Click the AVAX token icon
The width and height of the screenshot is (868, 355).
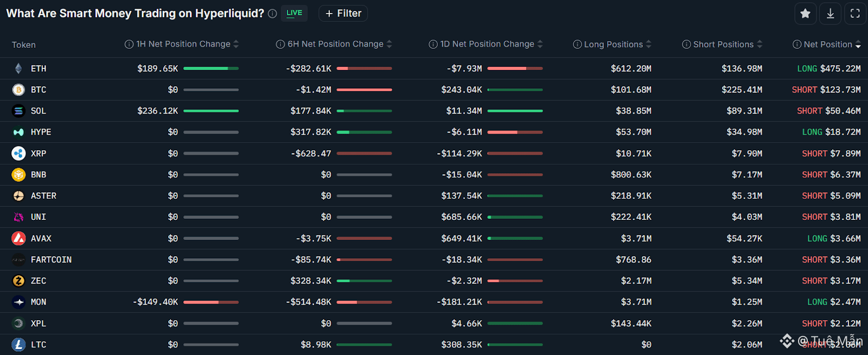[x=18, y=238]
